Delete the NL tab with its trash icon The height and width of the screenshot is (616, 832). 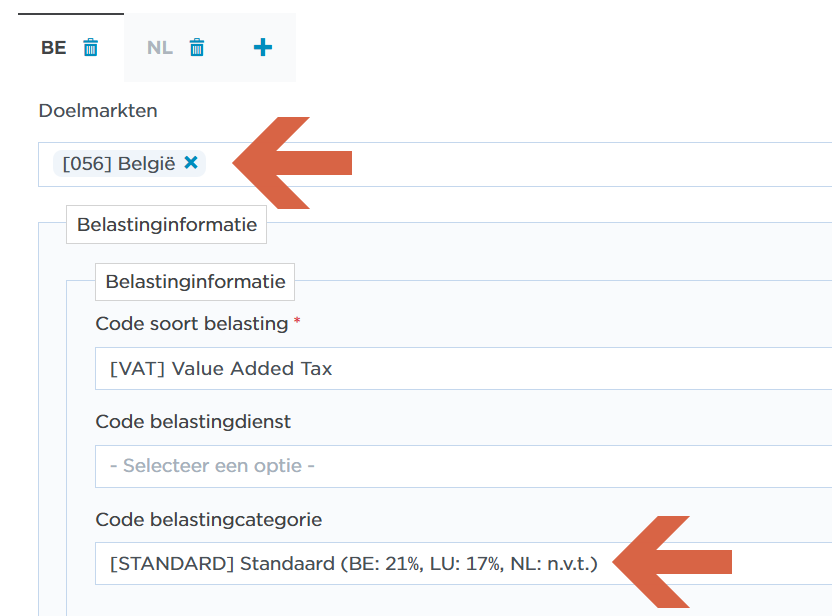[x=197, y=47]
